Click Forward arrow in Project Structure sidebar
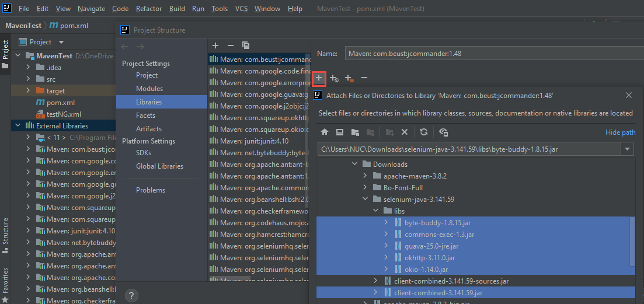The image size is (644, 304). click(140, 47)
